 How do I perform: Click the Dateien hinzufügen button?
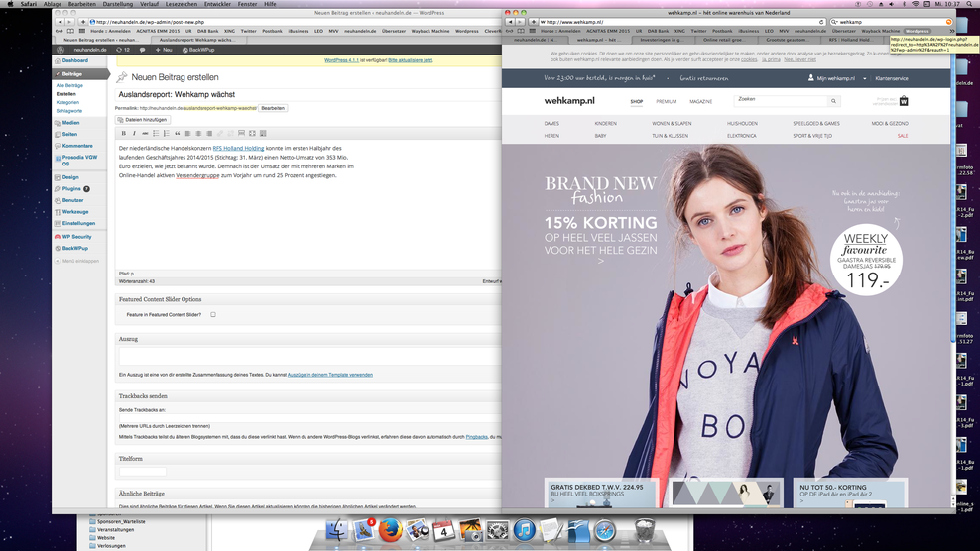point(143,119)
